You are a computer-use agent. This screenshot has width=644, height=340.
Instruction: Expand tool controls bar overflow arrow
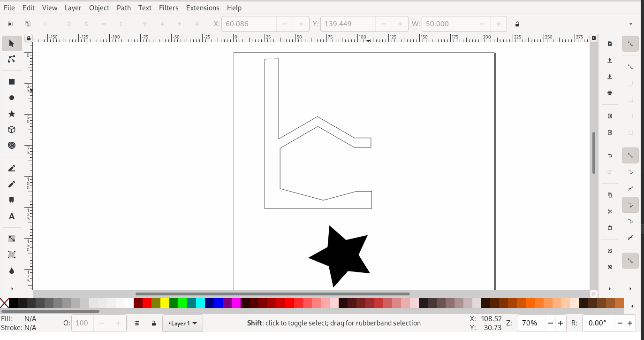pos(631,24)
